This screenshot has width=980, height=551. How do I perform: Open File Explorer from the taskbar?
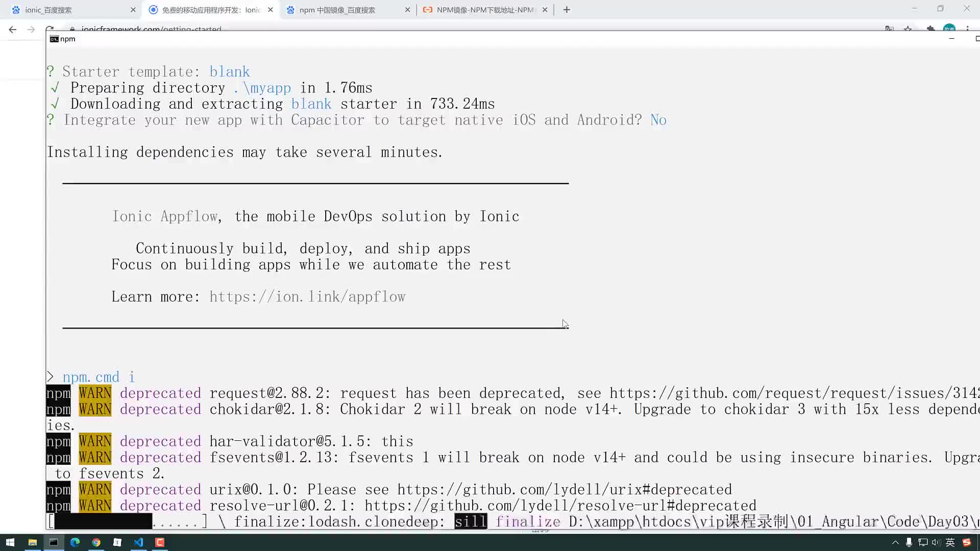coord(32,542)
